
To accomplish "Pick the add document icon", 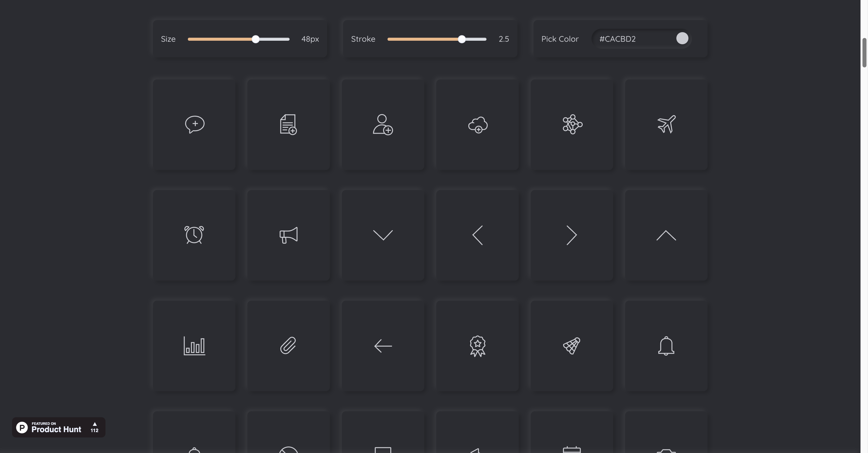I will click(288, 124).
